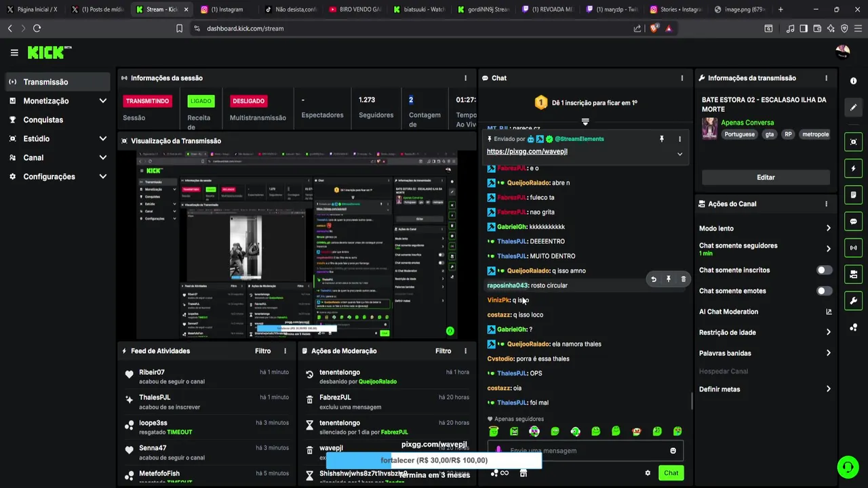Viewport: 868px width, 488px height.
Task: Open Filtro in Ações de Moderação
Action: [443, 351]
